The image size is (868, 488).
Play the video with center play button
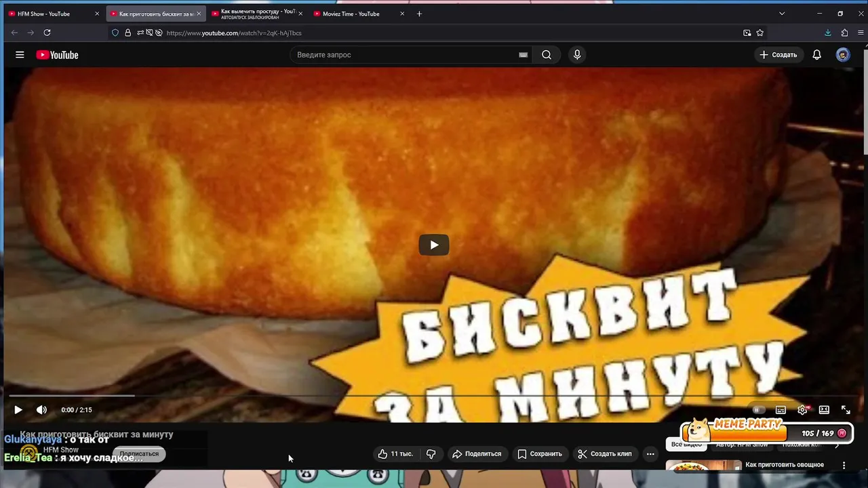tap(434, 245)
